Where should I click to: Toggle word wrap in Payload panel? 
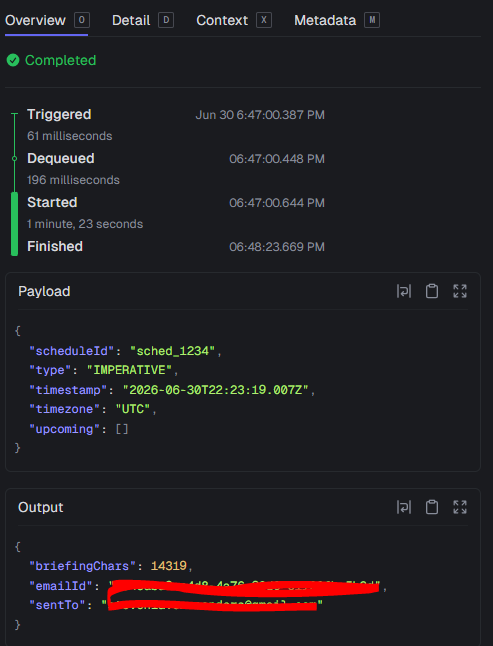(404, 291)
